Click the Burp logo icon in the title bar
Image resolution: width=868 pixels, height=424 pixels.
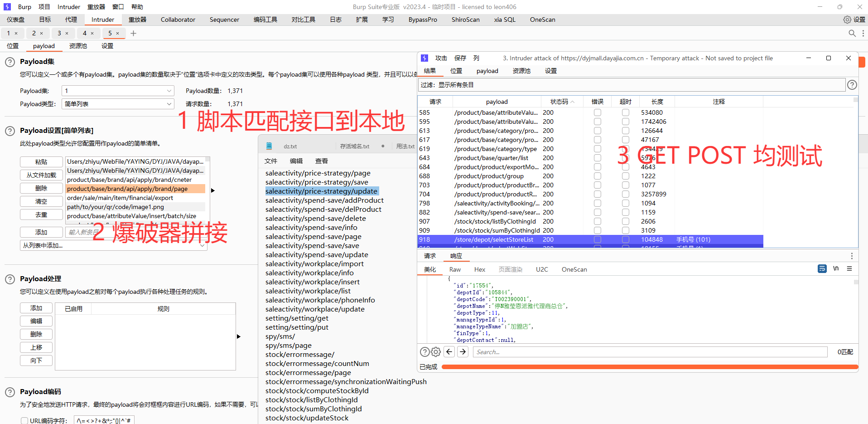pyautogui.click(x=7, y=7)
